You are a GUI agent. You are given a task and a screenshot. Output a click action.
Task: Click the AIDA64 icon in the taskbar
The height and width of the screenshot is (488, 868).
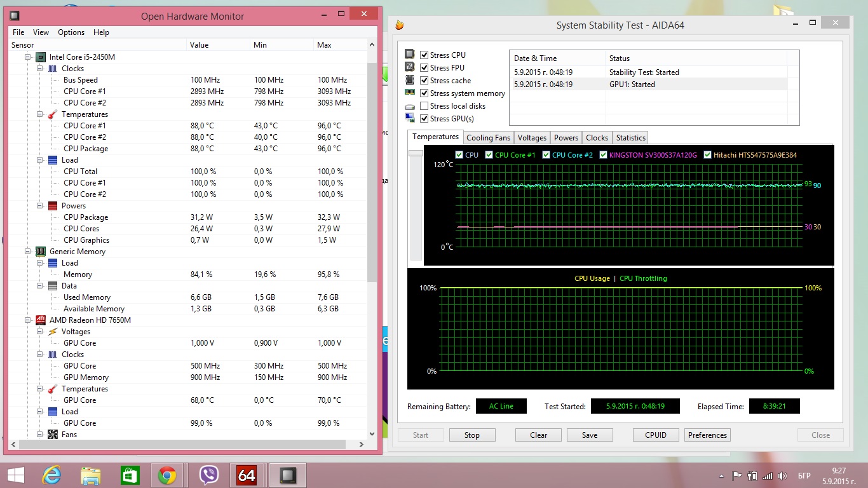pyautogui.click(x=246, y=475)
